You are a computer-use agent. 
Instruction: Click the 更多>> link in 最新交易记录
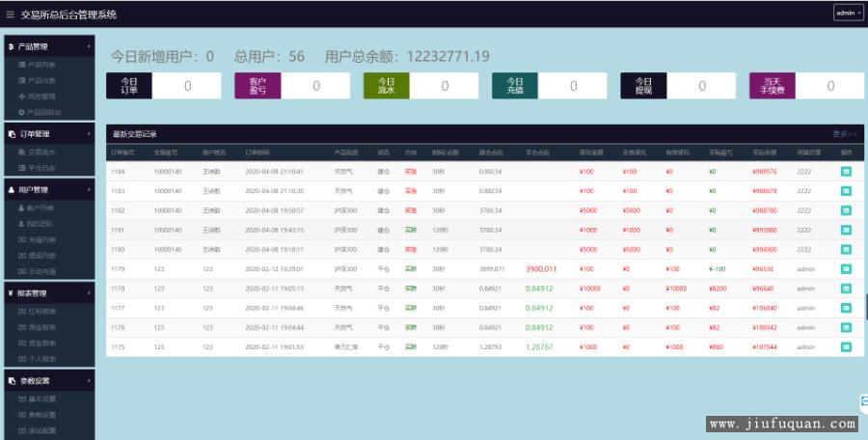(x=845, y=134)
